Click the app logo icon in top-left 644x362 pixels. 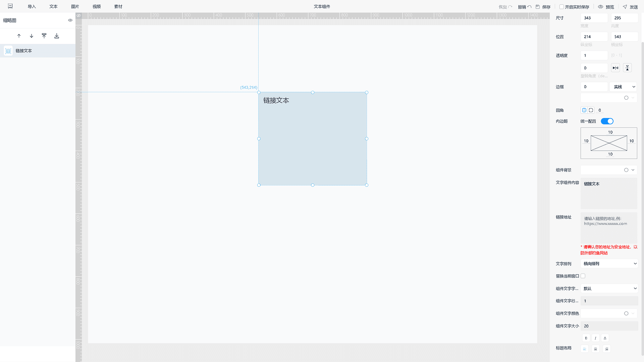(10, 6)
